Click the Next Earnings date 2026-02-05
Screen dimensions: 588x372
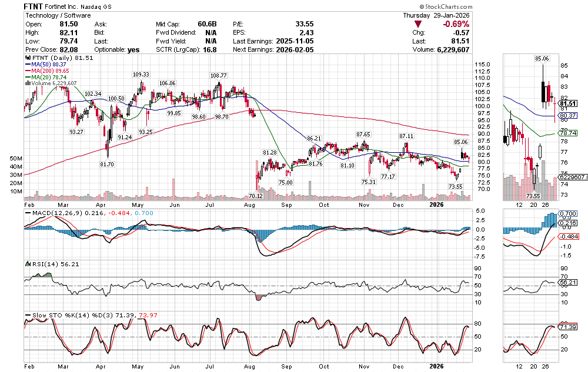[298, 50]
